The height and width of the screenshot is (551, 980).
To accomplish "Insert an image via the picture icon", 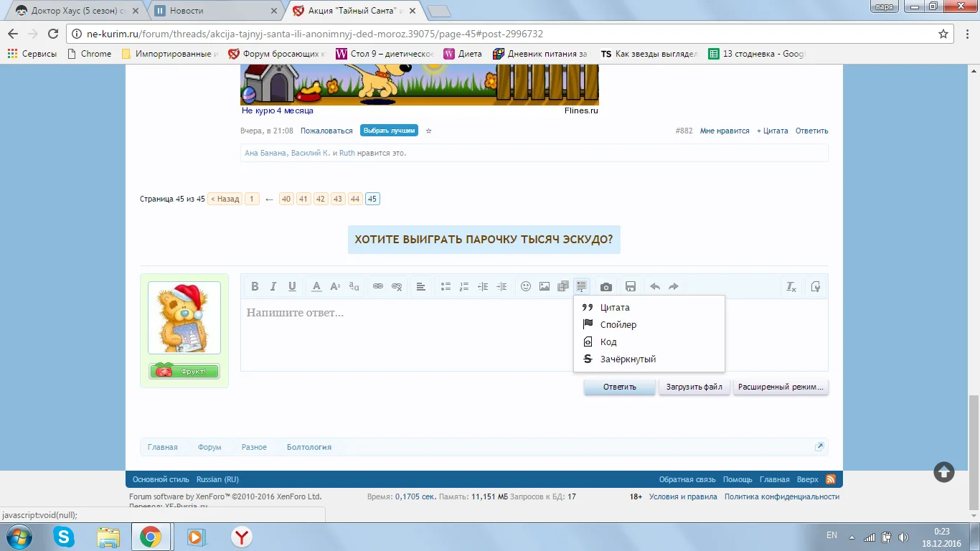I will pyautogui.click(x=545, y=286).
